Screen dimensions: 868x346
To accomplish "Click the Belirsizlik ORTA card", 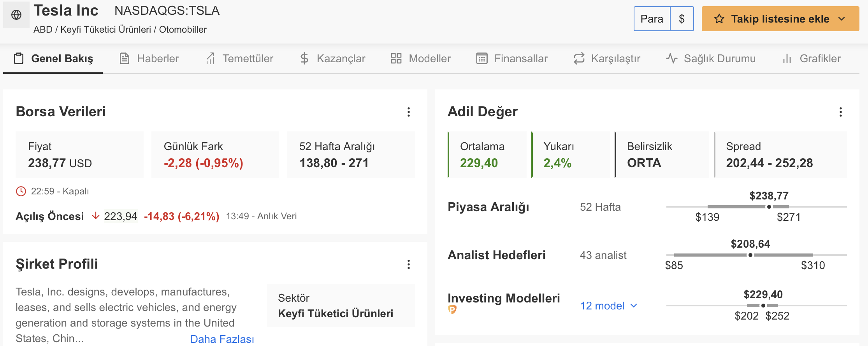I will 662,155.
